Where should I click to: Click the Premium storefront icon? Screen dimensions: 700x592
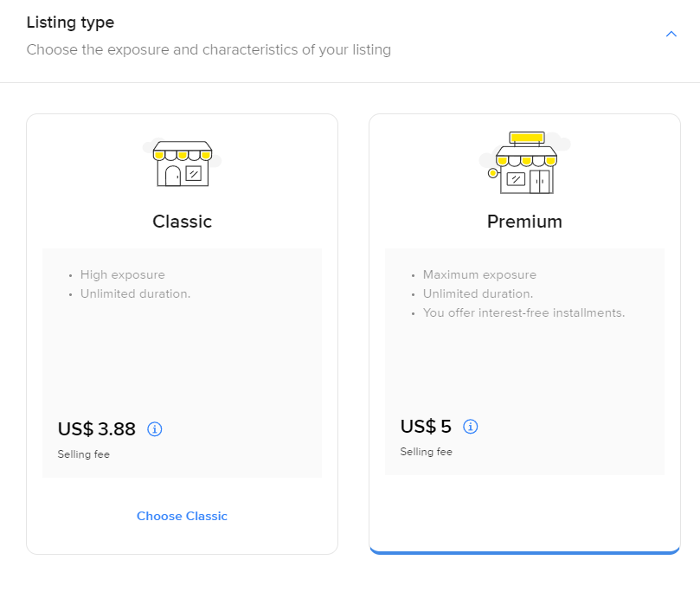click(x=524, y=163)
